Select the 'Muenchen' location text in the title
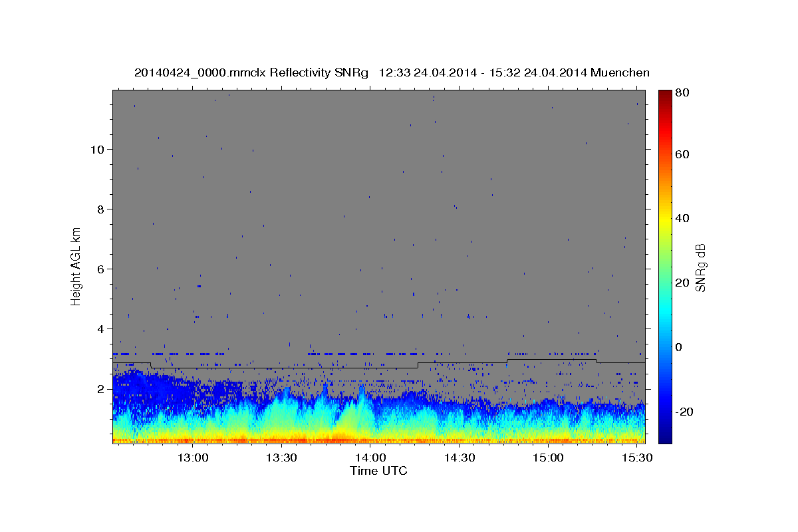This screenshot has width=798, height=532. click(x=622, y=72)
